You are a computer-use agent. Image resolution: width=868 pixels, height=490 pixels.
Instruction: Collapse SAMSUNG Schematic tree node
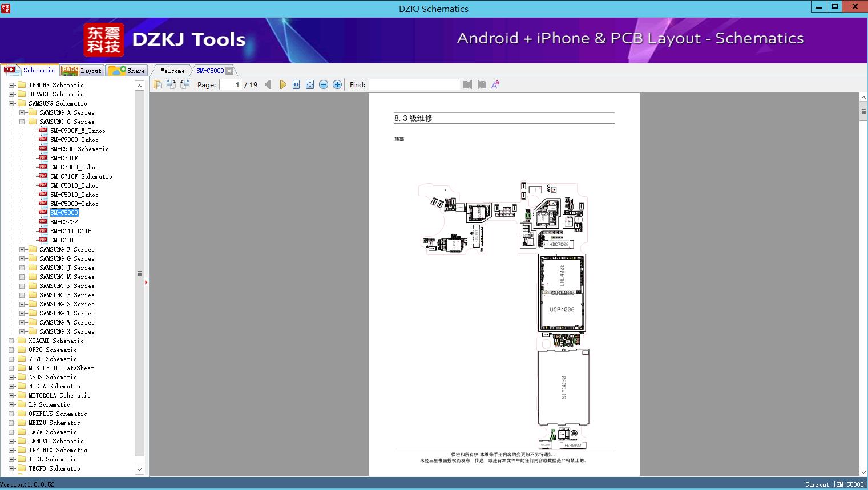11,103
